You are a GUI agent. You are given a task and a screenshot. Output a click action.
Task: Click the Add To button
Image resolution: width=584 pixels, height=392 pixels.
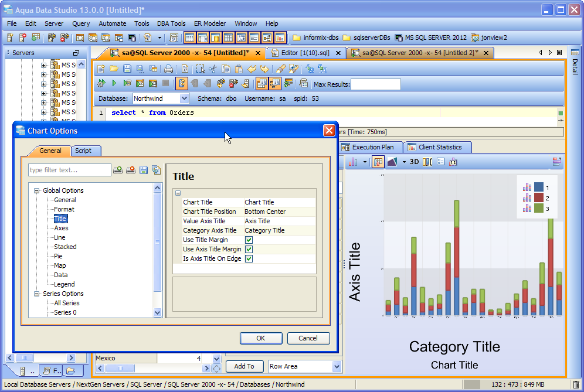point(244,366)
